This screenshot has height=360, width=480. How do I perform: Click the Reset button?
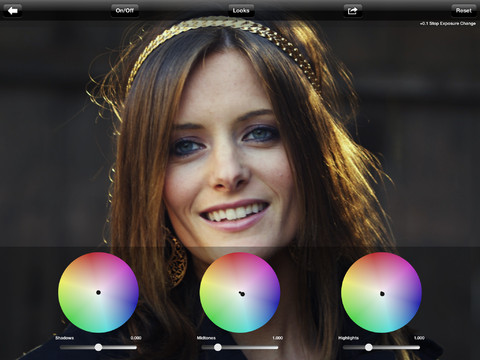point(464,11)
